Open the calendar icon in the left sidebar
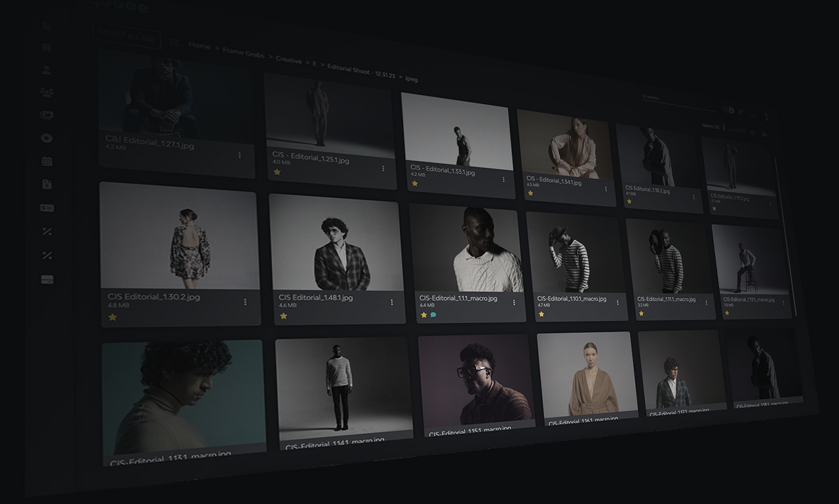 [47, 161]
